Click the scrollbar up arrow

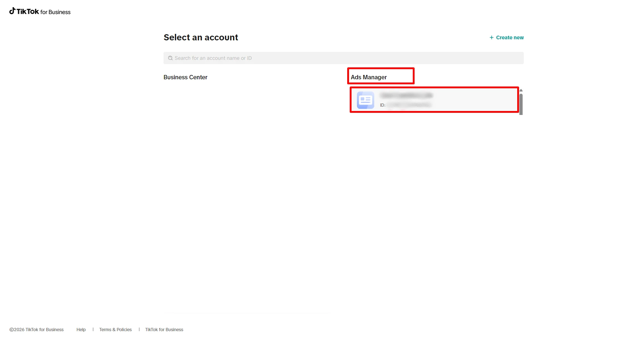[x=521, y=90]
